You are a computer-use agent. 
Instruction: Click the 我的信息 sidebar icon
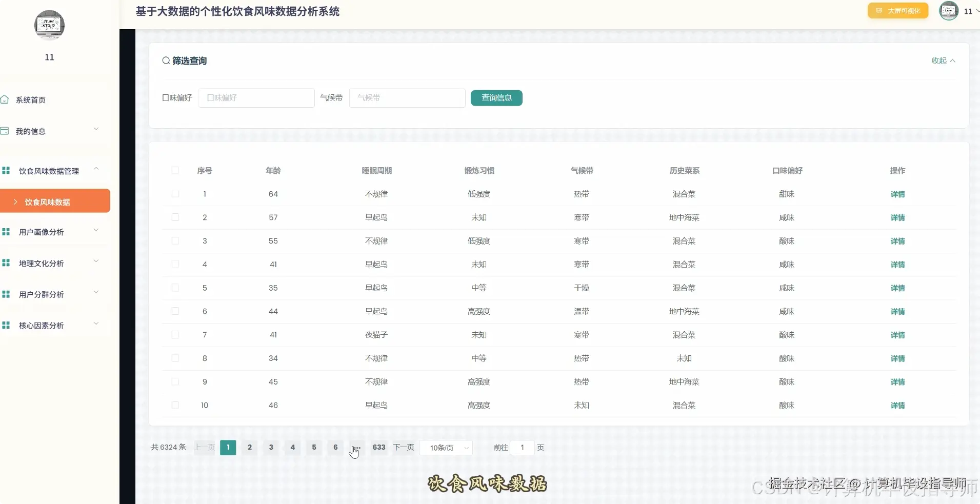pos(6,131)
